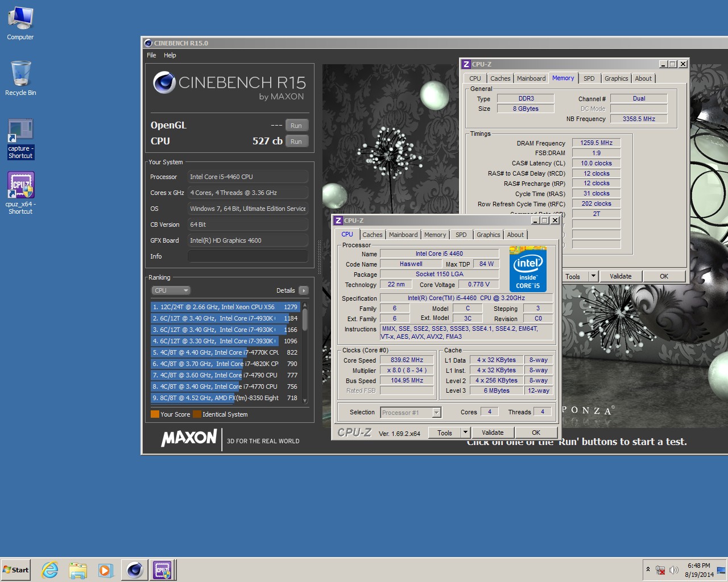This screenshot has width=728, height=582.
Task: Switch to SPD tab in back CPU-Z window
Action: point(589,78)
